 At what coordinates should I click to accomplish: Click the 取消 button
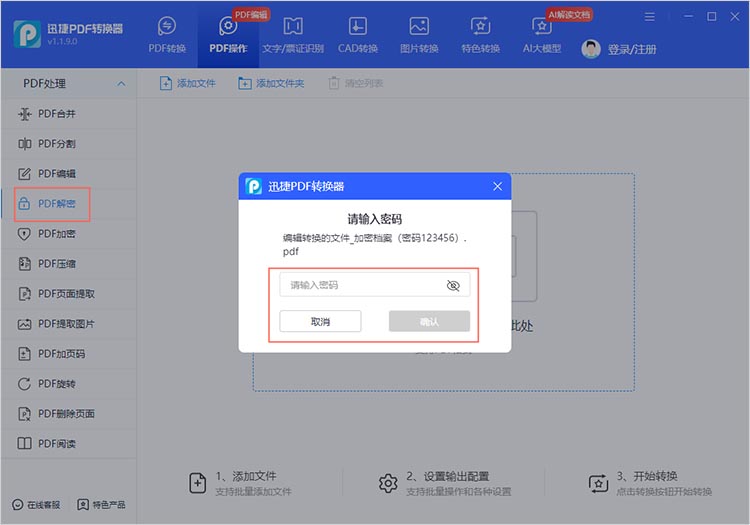click(320, 321)
